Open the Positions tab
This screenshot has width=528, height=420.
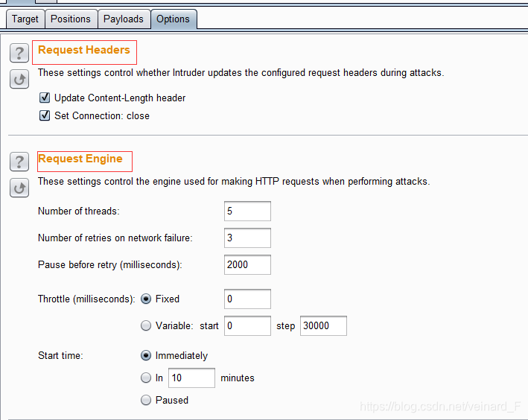tap(71, 19)
